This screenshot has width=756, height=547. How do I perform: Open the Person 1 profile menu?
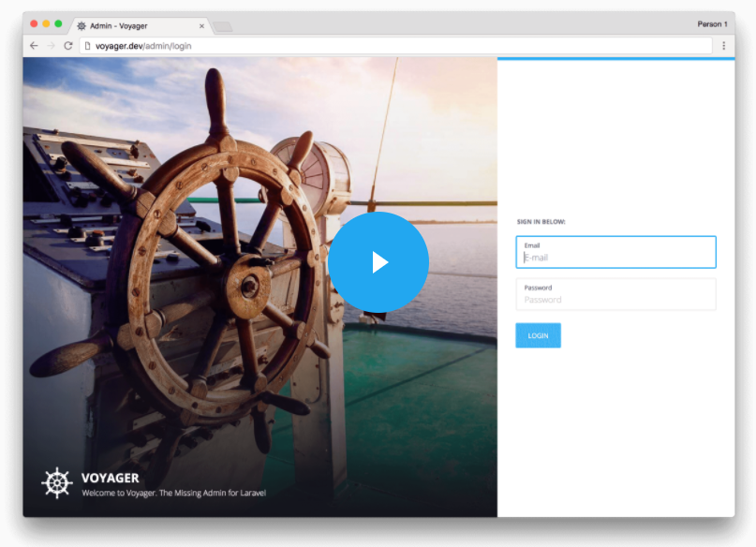[711, 24]
